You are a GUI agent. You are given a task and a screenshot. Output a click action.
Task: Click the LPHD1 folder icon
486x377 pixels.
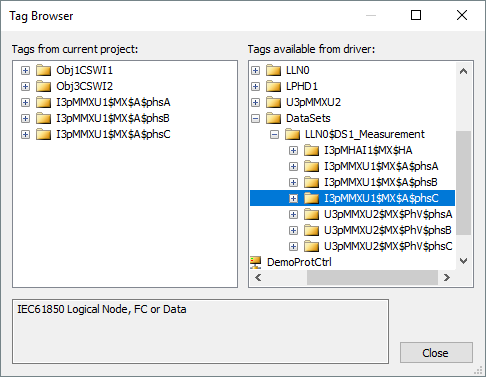(273, 87)
